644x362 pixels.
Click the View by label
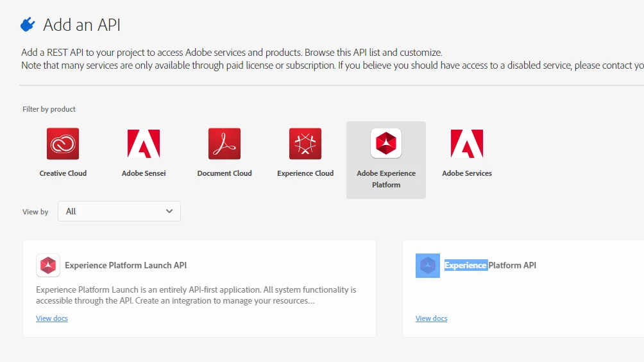pos(35,212)
